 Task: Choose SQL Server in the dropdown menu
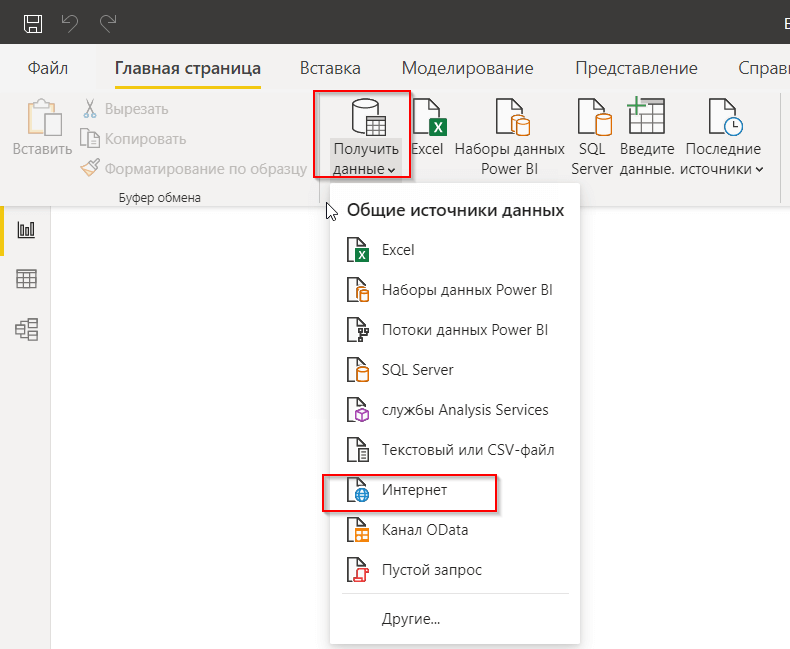(455, 370)
